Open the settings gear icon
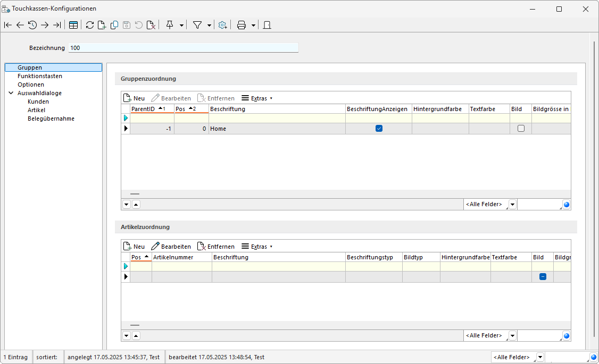The height and width of the screenshot is (364, 599). [x=222, y=25]
